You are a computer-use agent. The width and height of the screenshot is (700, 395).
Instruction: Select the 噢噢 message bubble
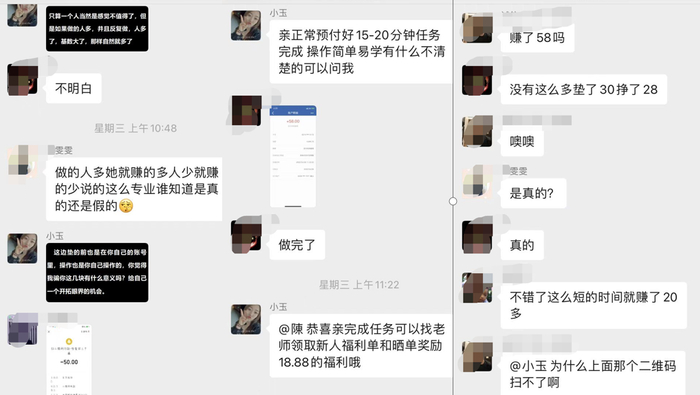pyautogui.click(x=522, y=141)
